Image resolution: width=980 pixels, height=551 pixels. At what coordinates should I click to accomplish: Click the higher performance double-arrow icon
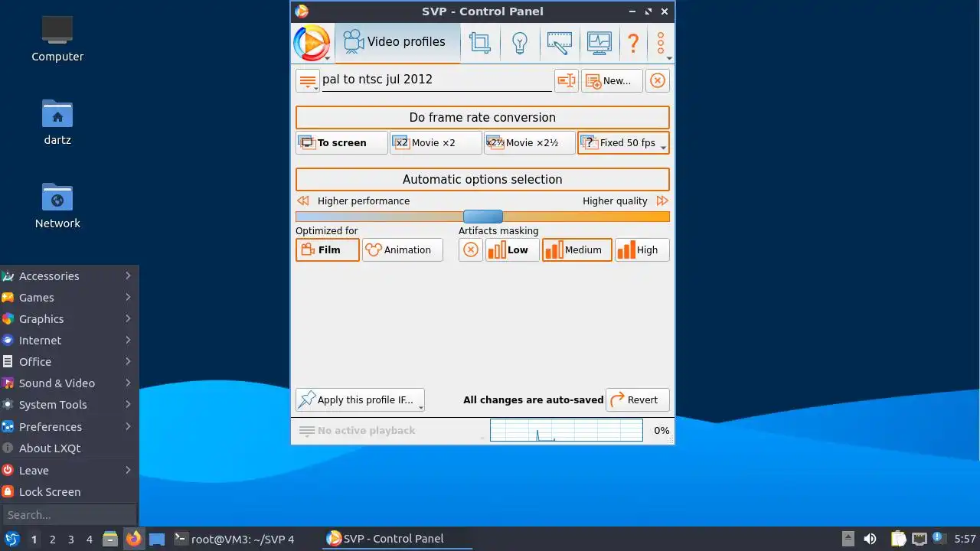[303, 201]
